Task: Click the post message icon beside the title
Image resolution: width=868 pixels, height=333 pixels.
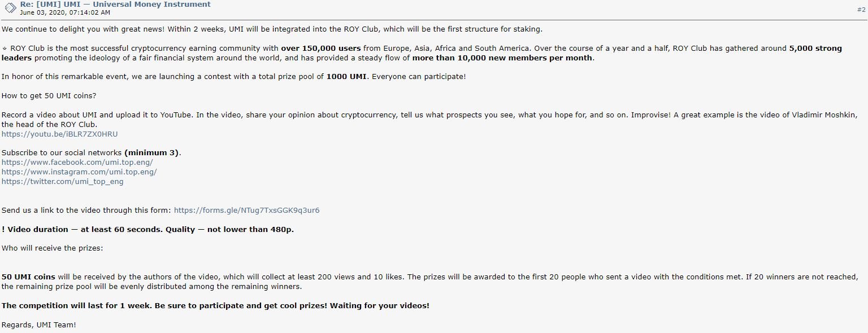Action: click(x=10, y=8)
